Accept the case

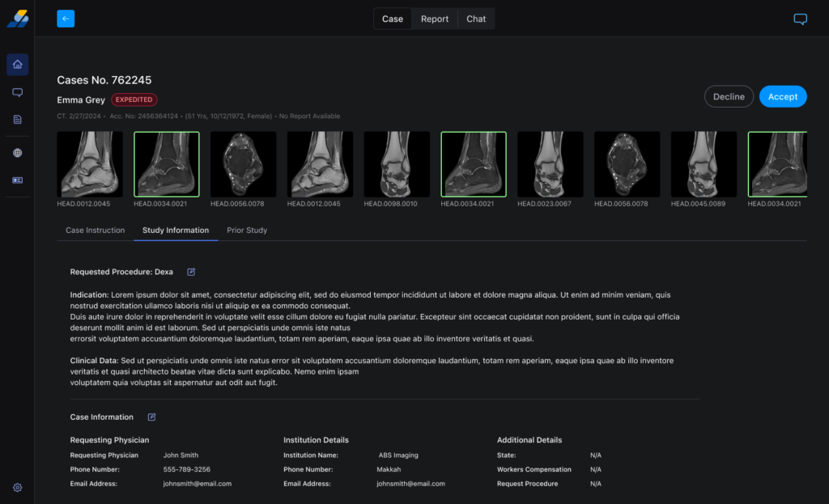(x=783, y=97)
